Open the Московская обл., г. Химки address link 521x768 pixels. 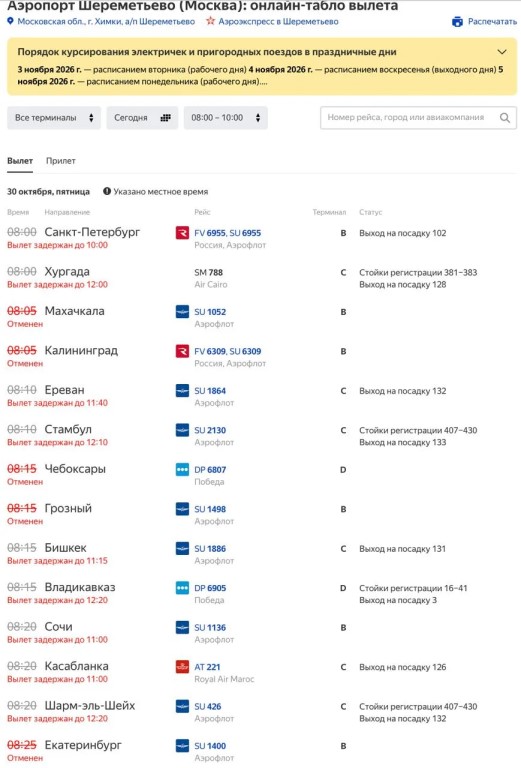tap(106, 22)
